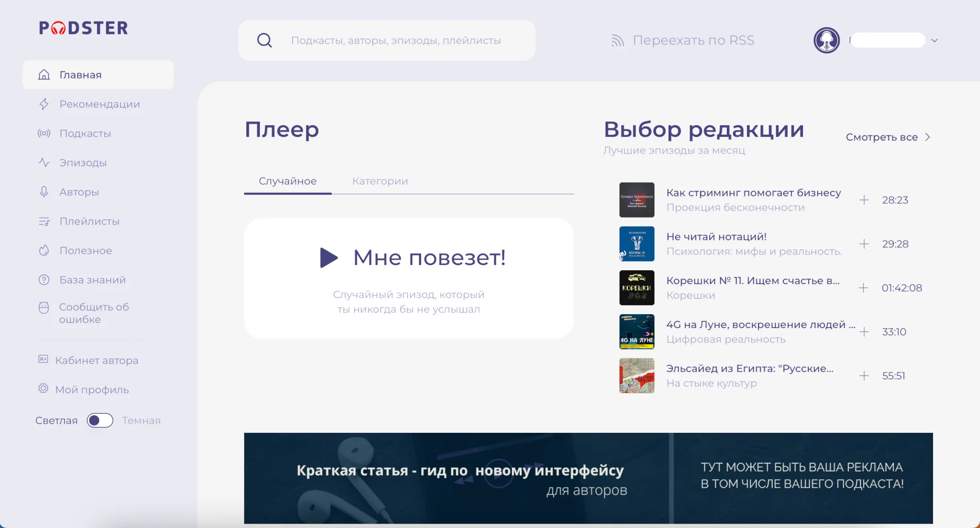Select the Светлая theme label

[x=56, y=420]
